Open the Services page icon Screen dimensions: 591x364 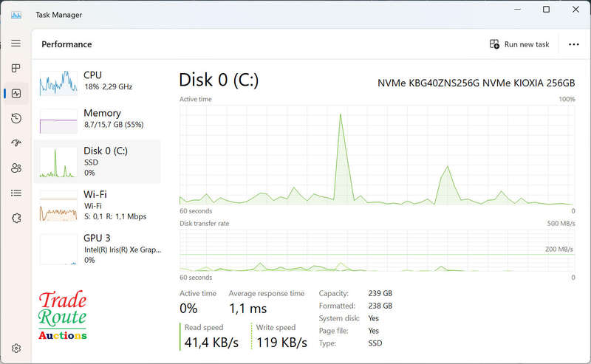(16, 218)
